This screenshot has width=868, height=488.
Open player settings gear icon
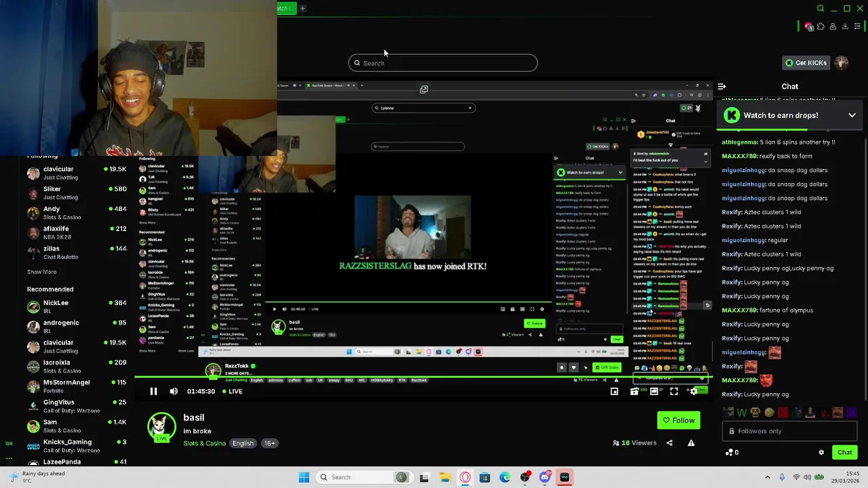coord(694,391)
